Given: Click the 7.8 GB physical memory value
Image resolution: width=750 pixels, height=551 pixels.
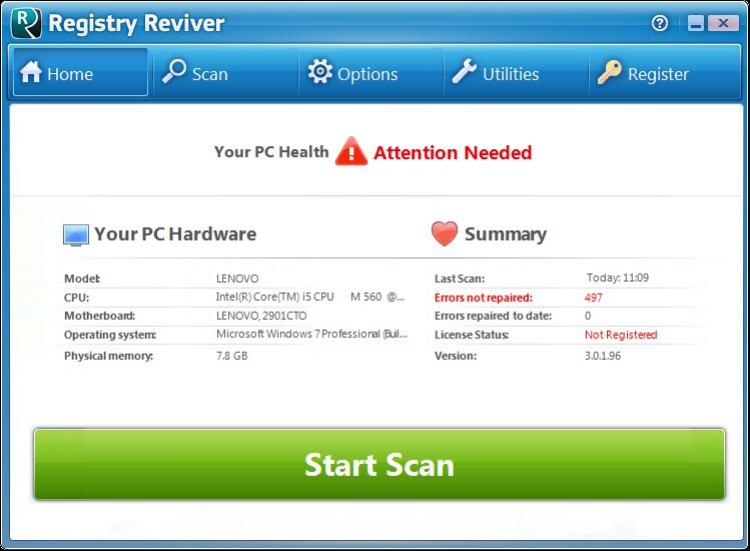Looking at the screenshot, I should point(232,356).
